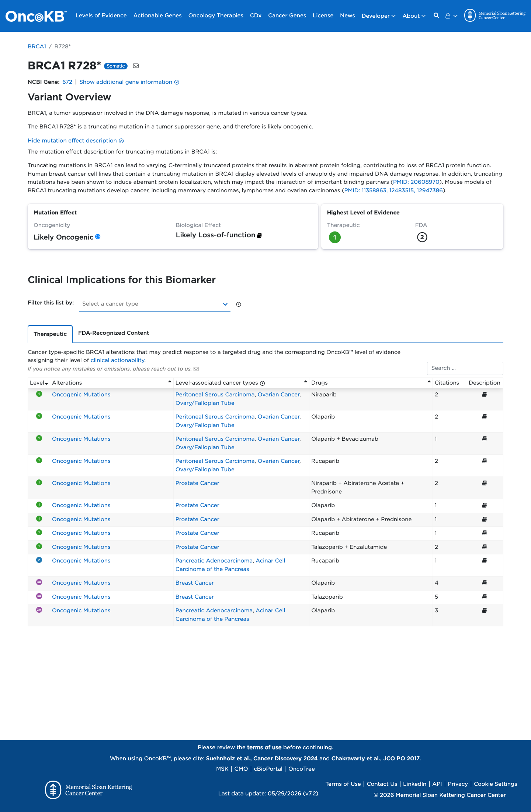Expand 'Show additional gene information'

tap(129, 82)
